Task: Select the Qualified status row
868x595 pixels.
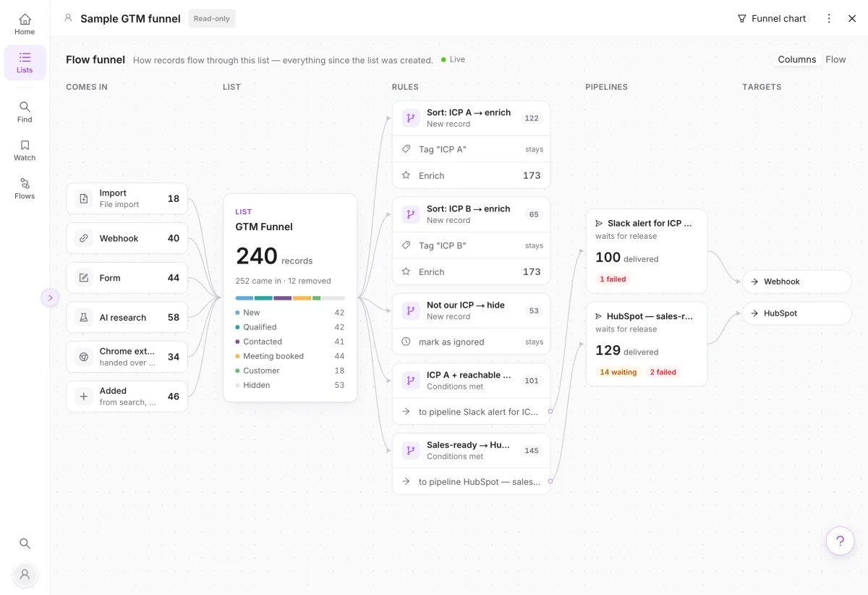Action: click(x=290, y=327)
